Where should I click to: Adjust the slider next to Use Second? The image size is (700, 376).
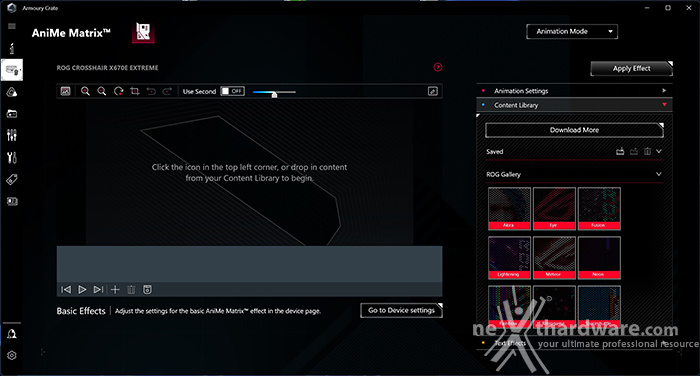tap(274, 93)
